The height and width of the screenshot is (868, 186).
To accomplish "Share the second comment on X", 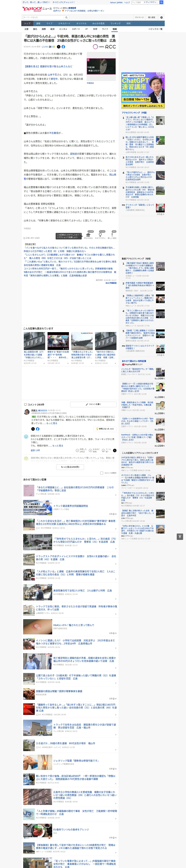I will tap(115, 450).
